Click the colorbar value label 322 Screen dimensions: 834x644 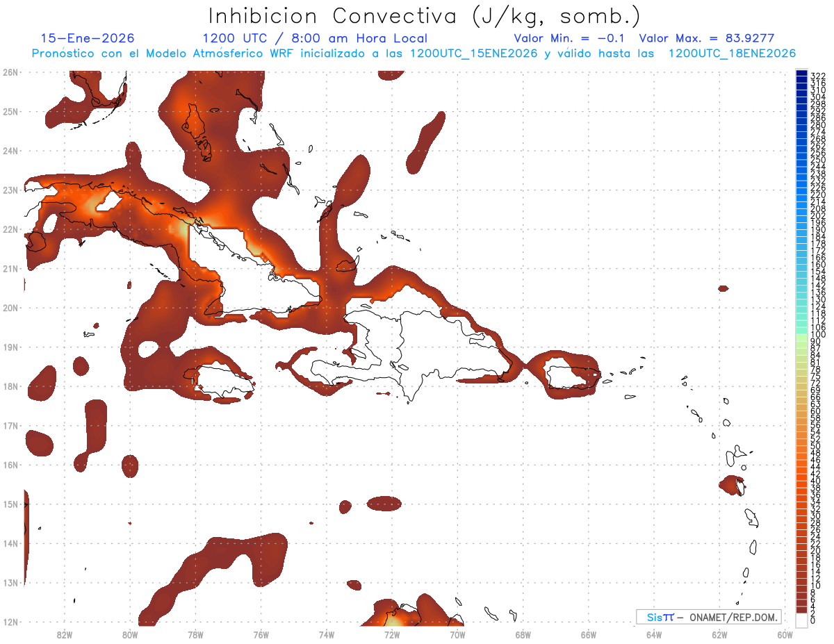coord(818,75)
